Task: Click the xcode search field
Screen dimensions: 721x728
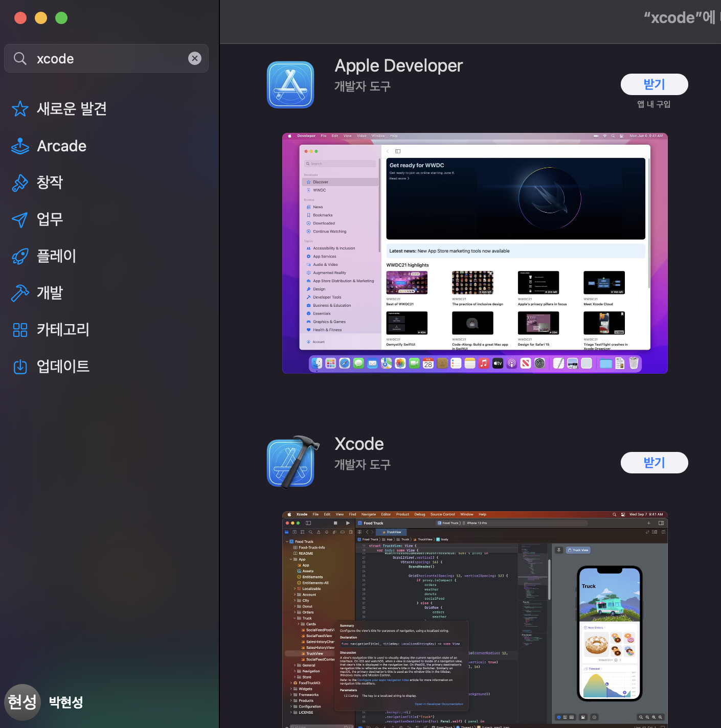Action: [x=106, y=58]
